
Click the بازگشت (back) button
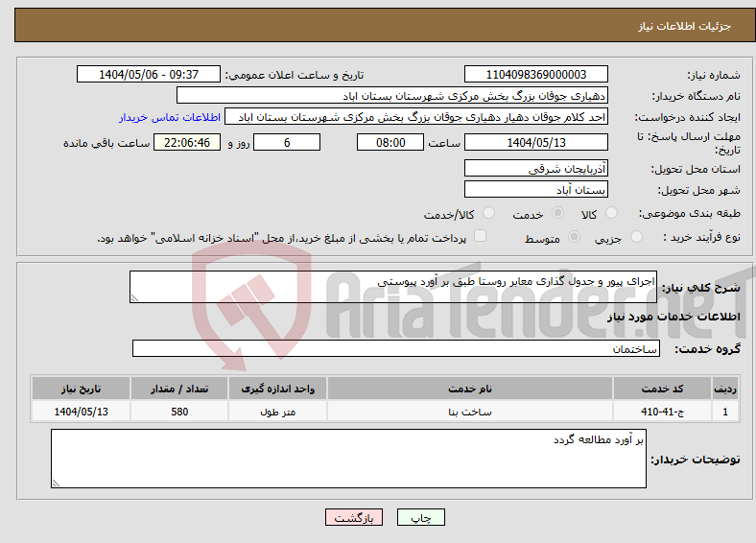[x=354, y=517]
